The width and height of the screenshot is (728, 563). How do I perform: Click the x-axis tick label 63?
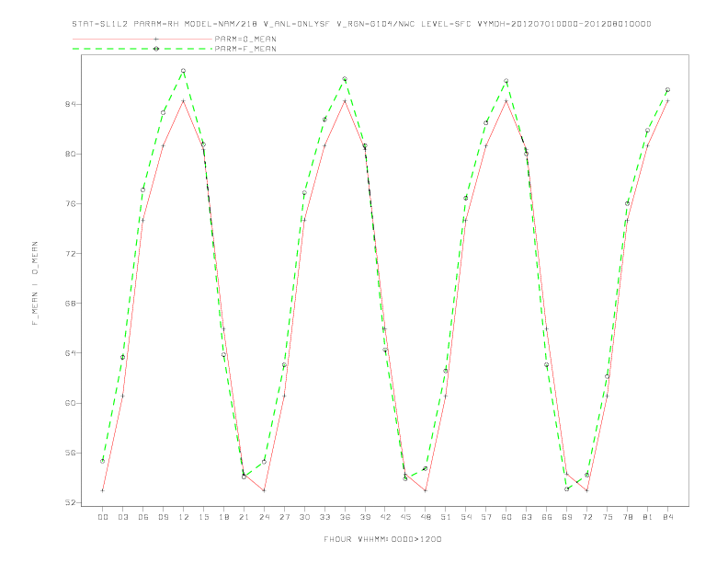pyautogui.click(x=527, y=517)
